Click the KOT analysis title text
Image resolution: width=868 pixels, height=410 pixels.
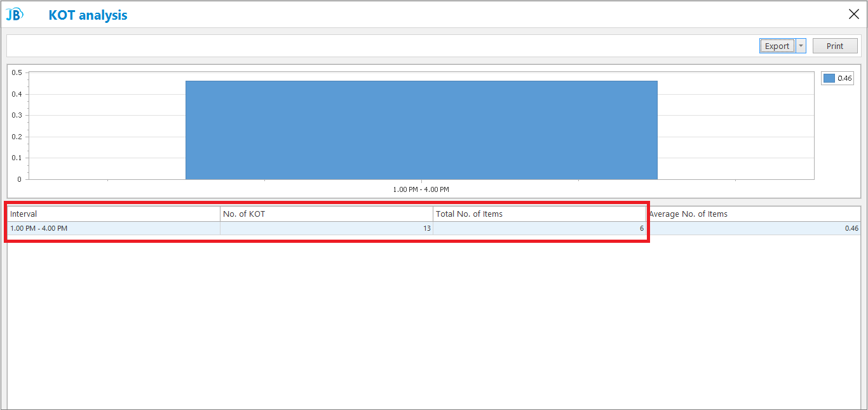(88, 15)
